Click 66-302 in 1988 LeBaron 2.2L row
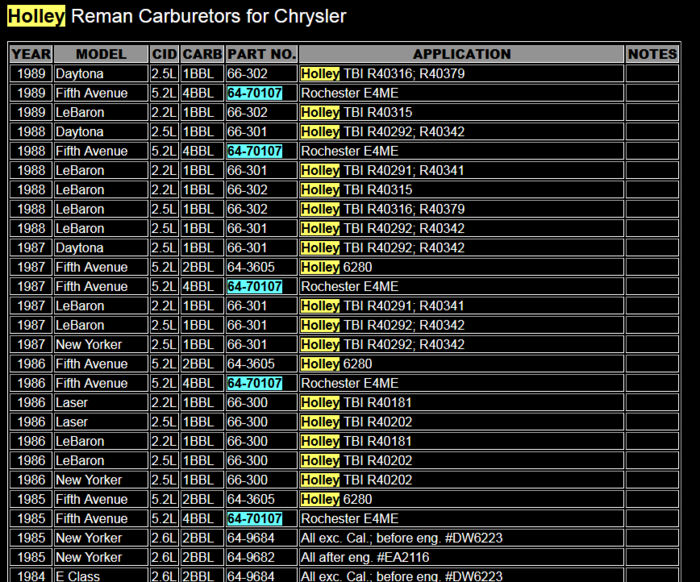 coord(247,190)
